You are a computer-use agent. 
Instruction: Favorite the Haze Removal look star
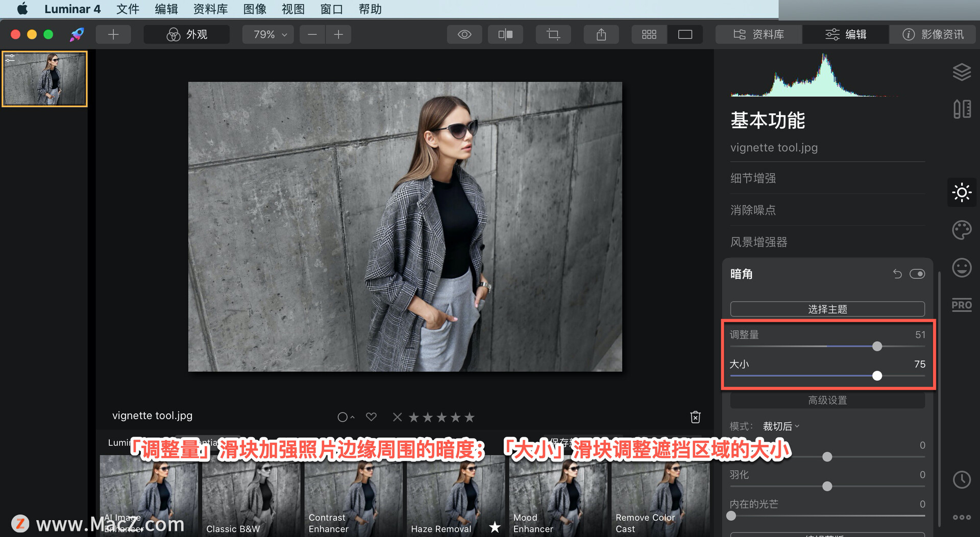(x=495, y=527)
